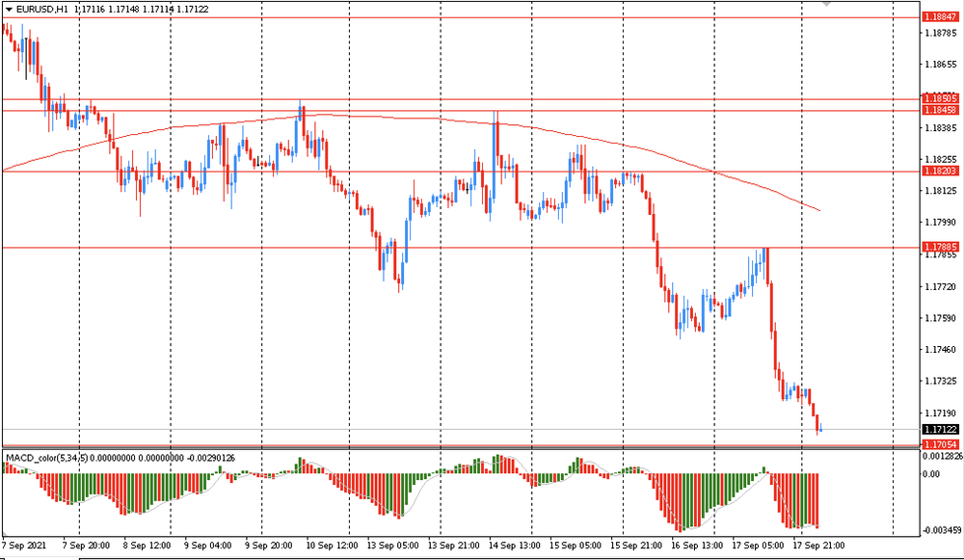This screenshot has height=560, width=964.
Task: Click the 14 Sep 13:00 time label
Action: point(515,546)
